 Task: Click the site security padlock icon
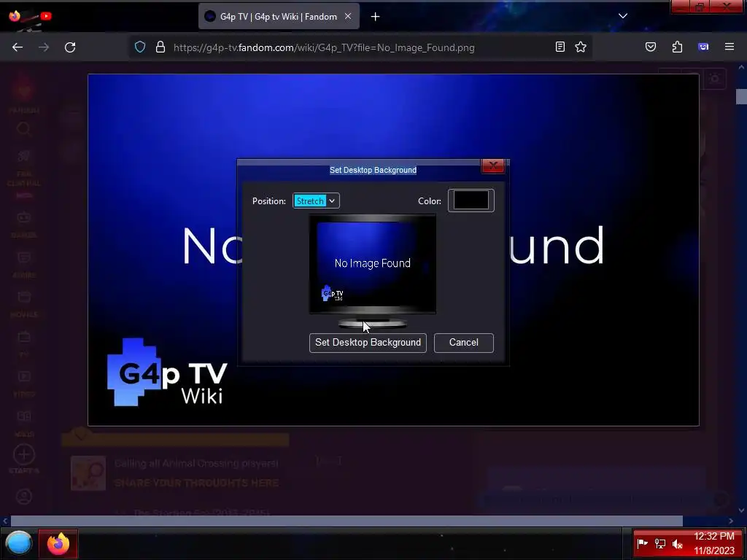(160, 47)
